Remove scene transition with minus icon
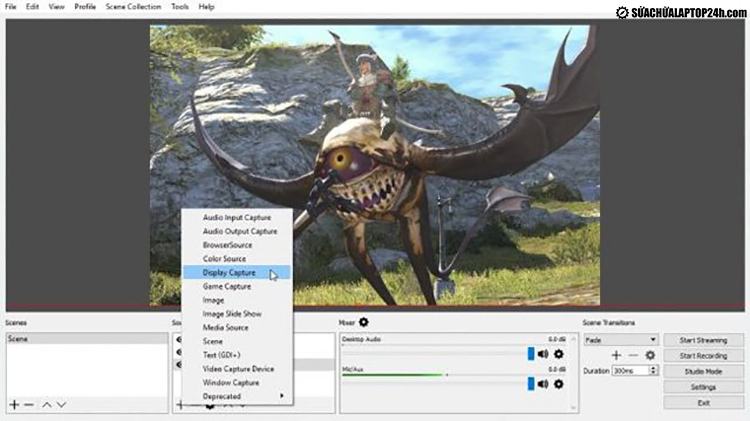Viewport: 750px width, 421px height. coord(633,355)
